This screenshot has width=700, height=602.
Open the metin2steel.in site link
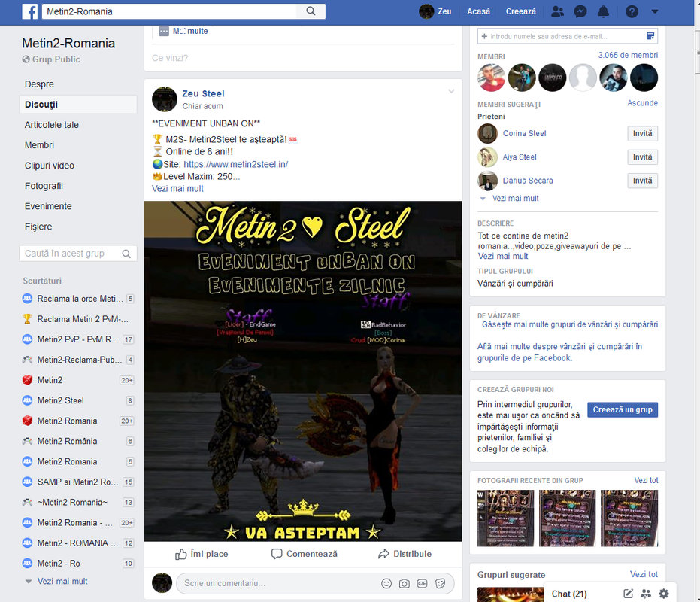(236, 164)
